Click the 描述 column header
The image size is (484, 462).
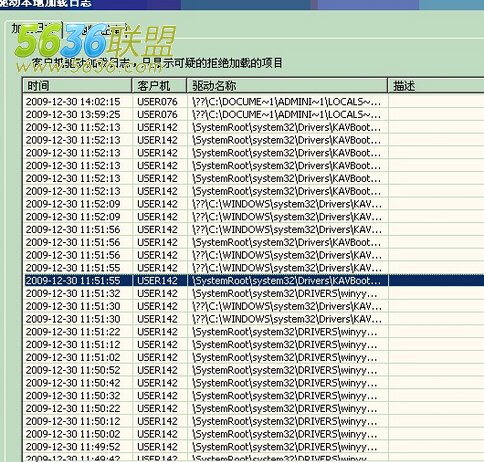(x=436, y=86)
